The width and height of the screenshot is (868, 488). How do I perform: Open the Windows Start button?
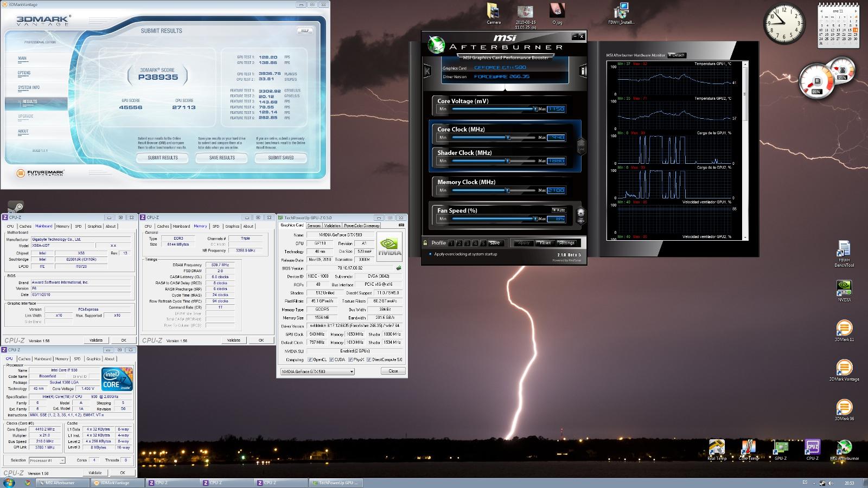pyautogui.click(x=9, y=483)
